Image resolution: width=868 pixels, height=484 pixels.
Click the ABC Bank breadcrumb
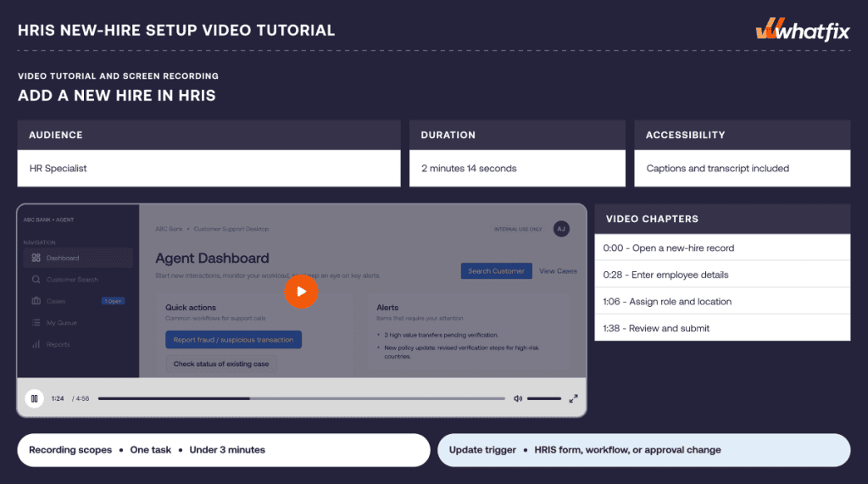pyautogui.click(x=169, y=229)
